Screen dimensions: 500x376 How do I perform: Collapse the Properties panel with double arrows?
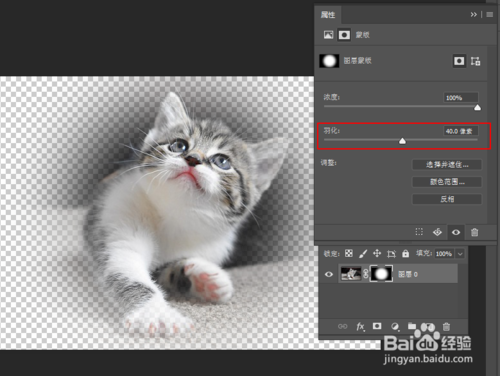(473, 14)
